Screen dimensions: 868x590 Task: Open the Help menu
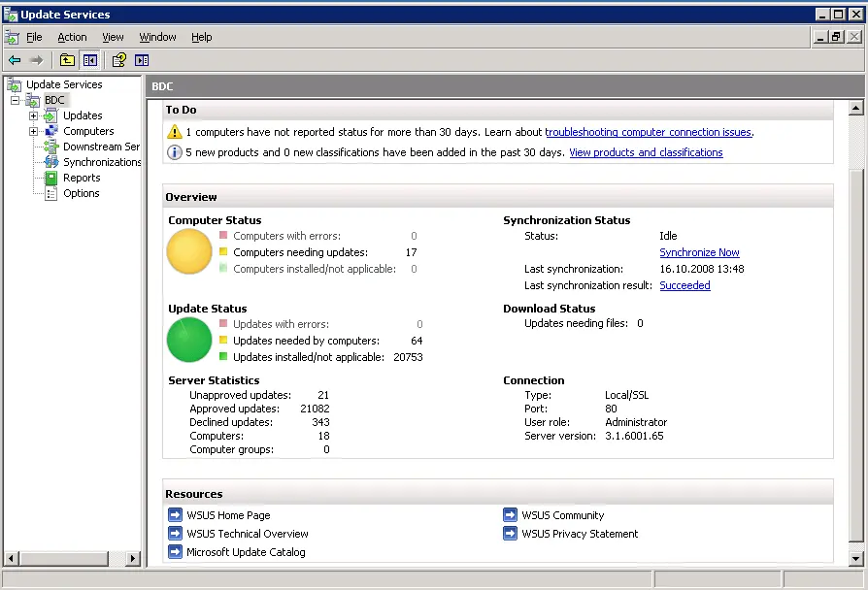point(202,37)
